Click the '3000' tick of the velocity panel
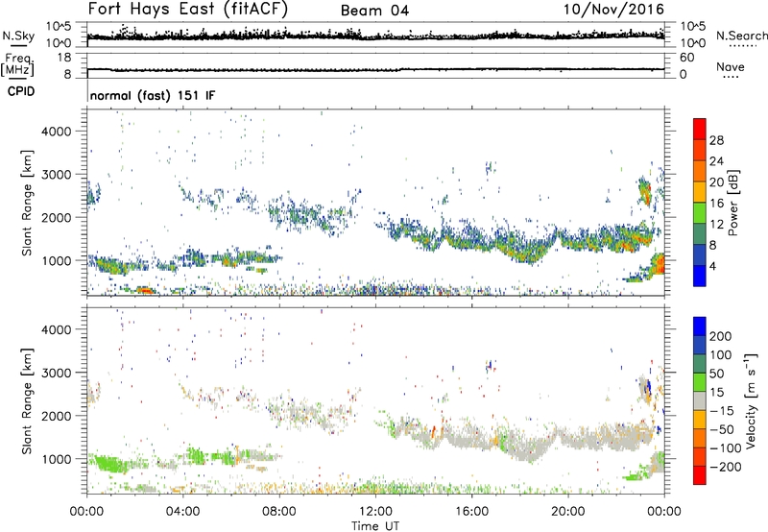The image size is (768, 532). pyautogui.click(x=56, y=373)
